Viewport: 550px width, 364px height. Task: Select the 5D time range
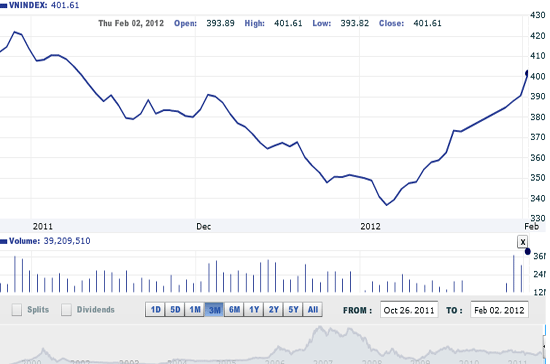(175, 310)
